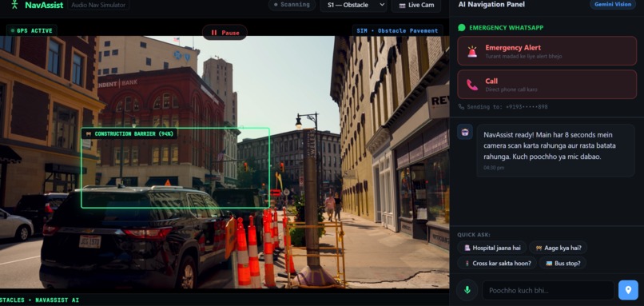This screenshot has width=644, height=306.
Task: Click the NavAssist bot avatar in chat
Action: (x=465, y=133)
